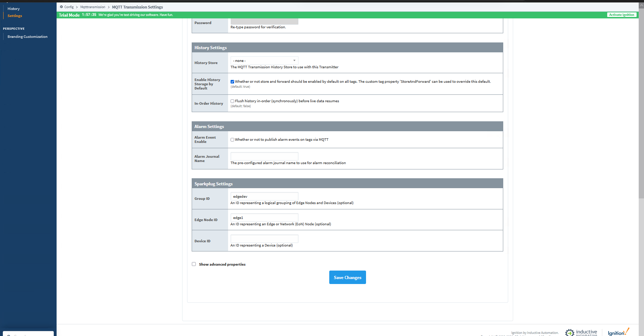Open Branding Customization in sidebar
644x336 pixels.
[x=28, y=36]
